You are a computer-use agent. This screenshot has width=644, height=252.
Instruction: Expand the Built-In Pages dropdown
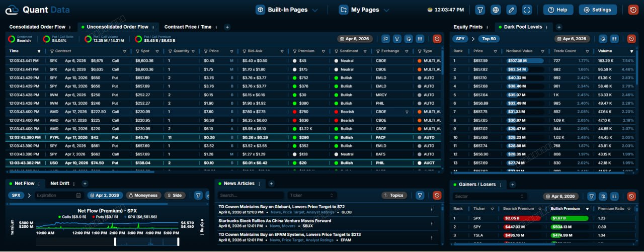tap(287, 10)
